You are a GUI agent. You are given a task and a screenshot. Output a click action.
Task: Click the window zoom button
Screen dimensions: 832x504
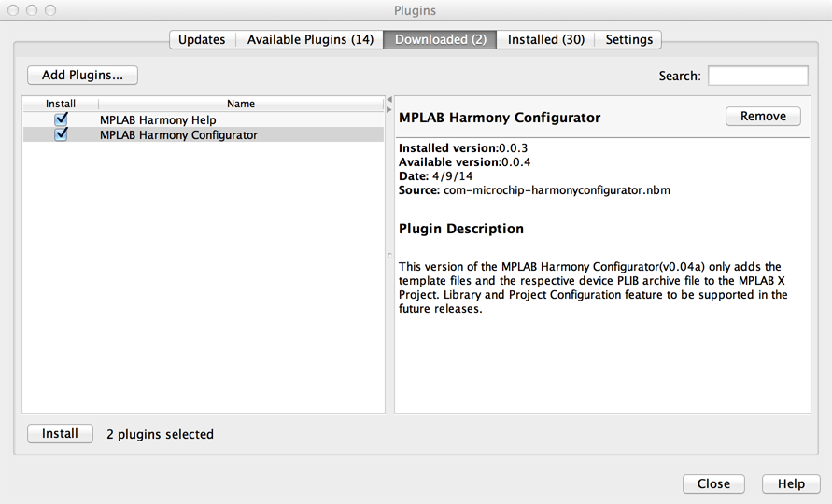[x=49, y=10]
